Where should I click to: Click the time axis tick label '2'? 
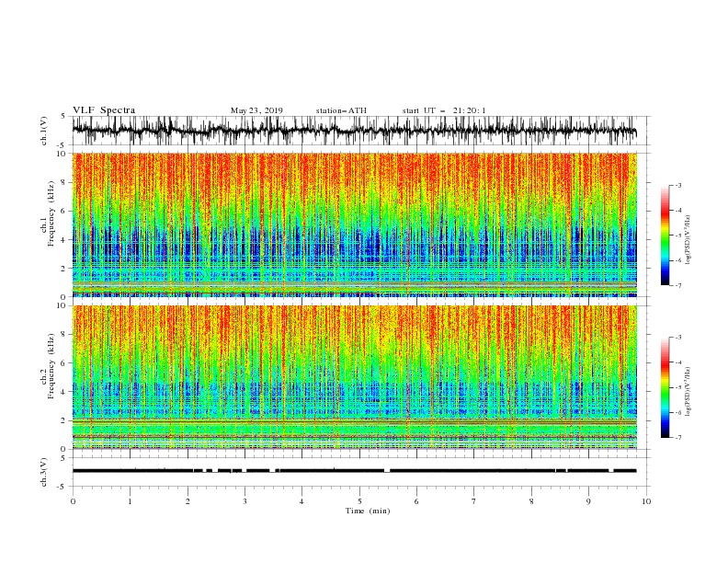pos(188,501)
